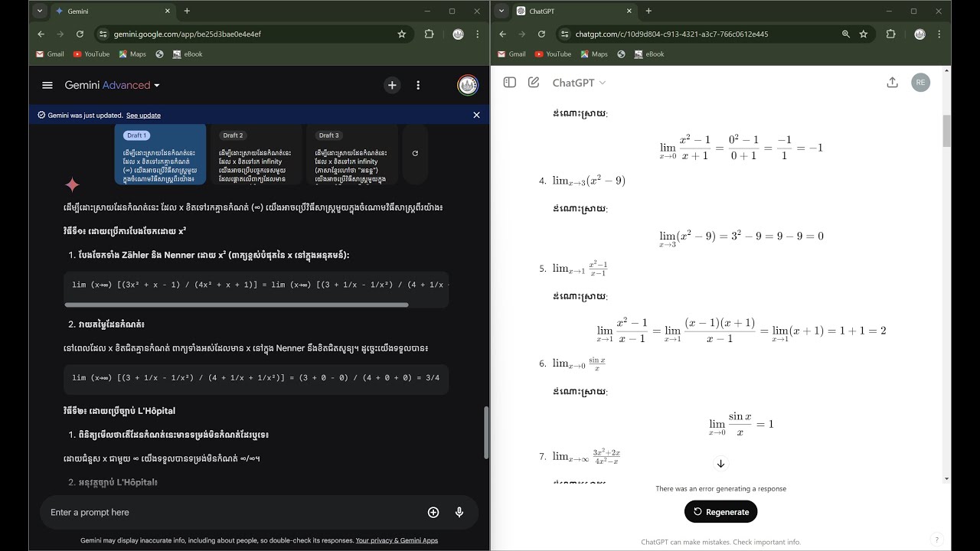
Task: Select the Gemini browser tab
Action: [114, 11]
